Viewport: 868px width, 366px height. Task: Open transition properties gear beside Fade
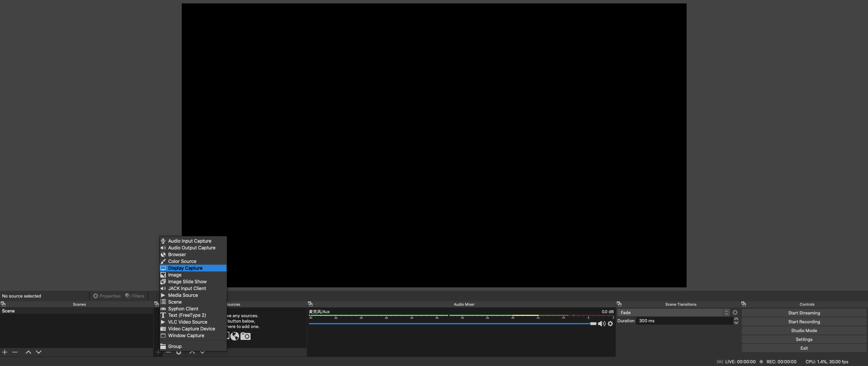pos(735,312)
